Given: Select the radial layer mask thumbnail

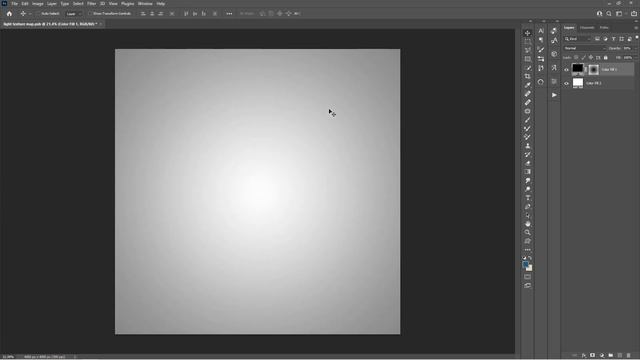Looking at the screenshot, I should coord(593,69).
